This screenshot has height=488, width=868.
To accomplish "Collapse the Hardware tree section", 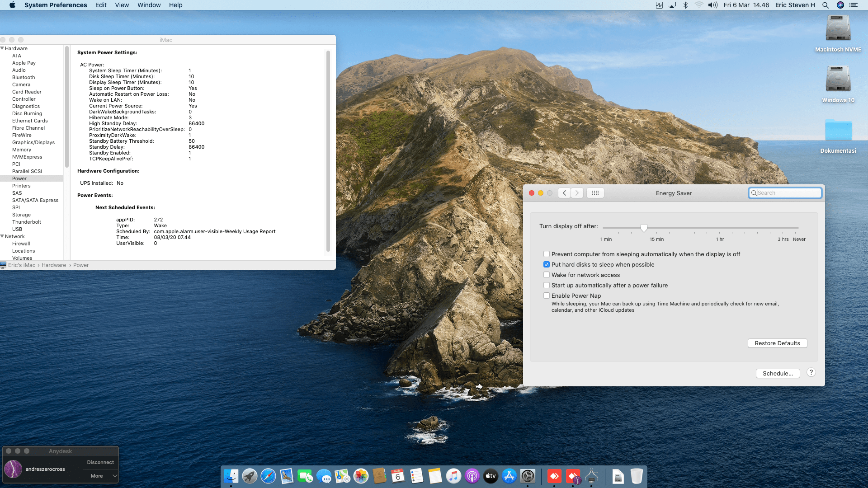I will (3, 48).
